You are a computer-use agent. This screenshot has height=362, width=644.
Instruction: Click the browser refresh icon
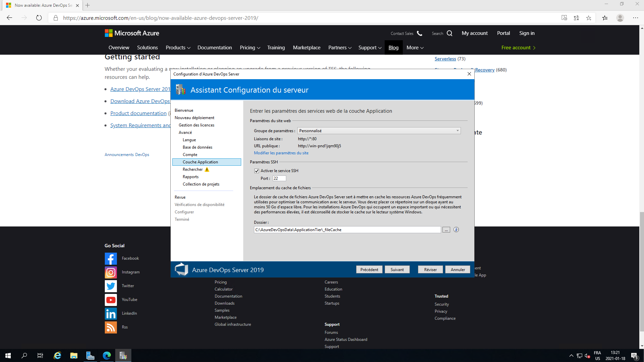pos(39,18)
